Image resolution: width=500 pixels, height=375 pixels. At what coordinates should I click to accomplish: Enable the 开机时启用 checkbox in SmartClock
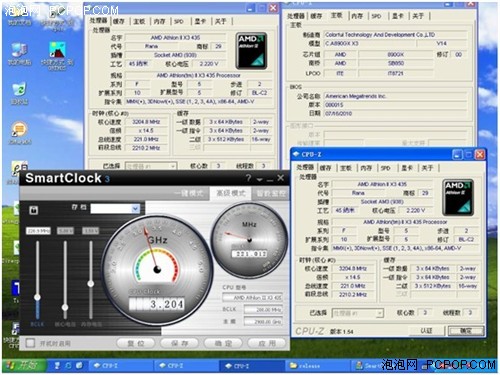30,343
